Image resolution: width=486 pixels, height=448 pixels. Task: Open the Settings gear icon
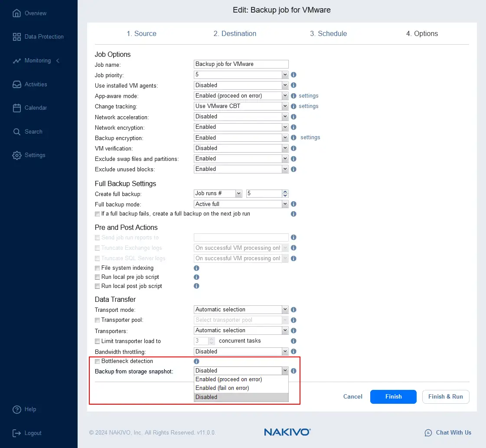pos(17,155)
